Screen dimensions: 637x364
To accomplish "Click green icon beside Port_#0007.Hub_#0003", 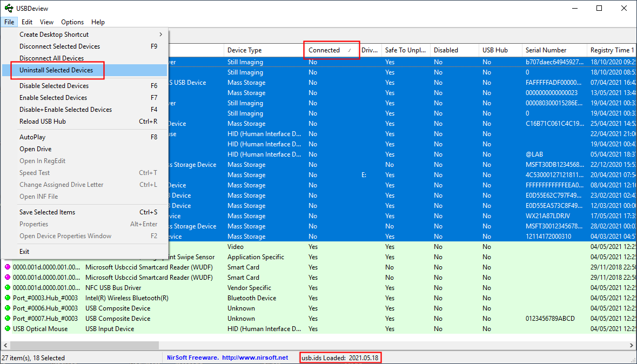I will [x=8, y=319].
